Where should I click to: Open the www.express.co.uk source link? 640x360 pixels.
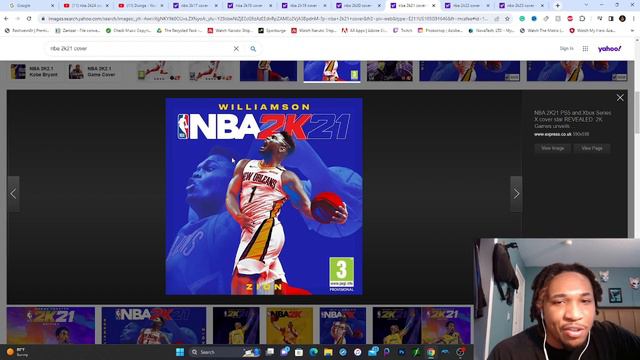coord(553,134)
